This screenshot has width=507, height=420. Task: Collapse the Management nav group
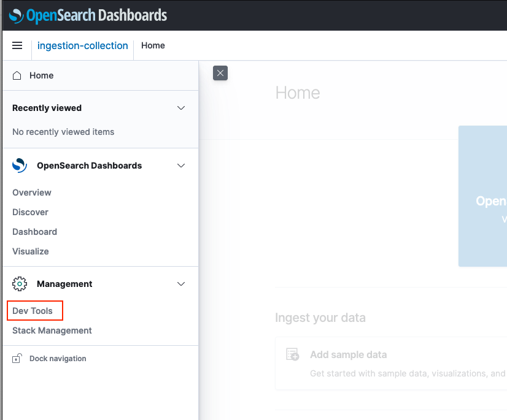181,284
